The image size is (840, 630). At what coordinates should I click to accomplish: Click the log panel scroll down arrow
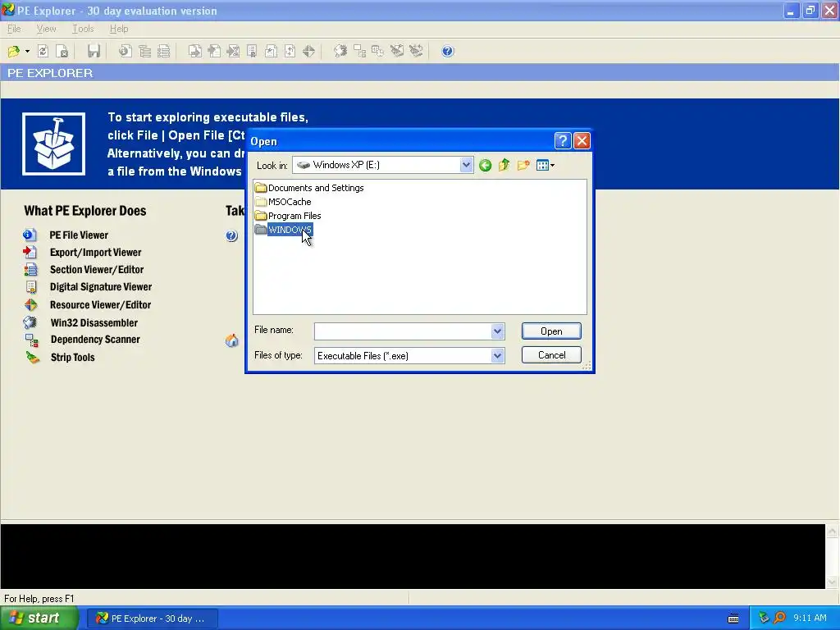tap(832, 582)
